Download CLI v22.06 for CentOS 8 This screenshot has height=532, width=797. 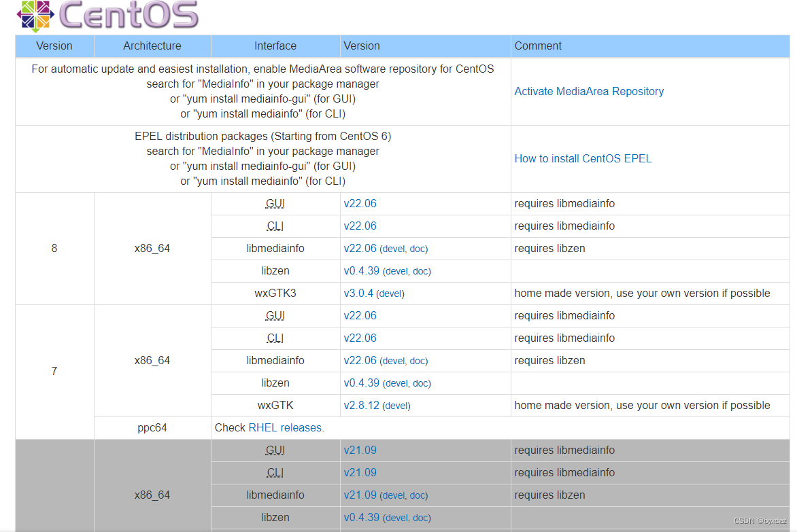360,226
